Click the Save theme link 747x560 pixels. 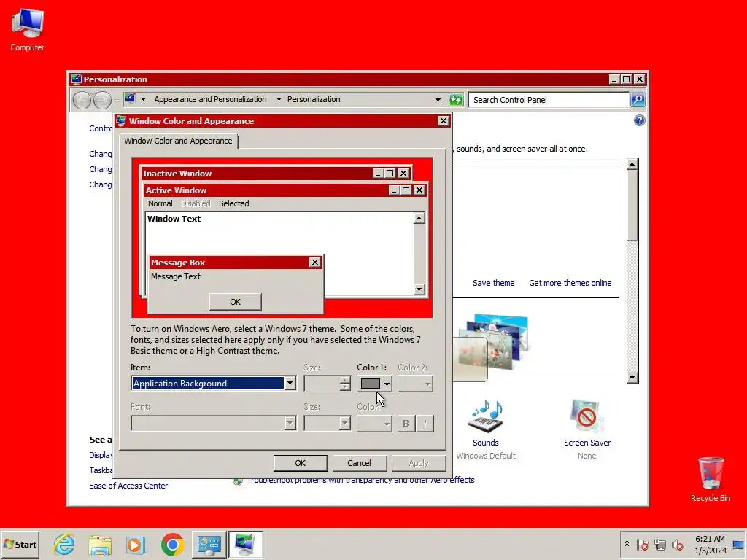click(x=494, y=283)
